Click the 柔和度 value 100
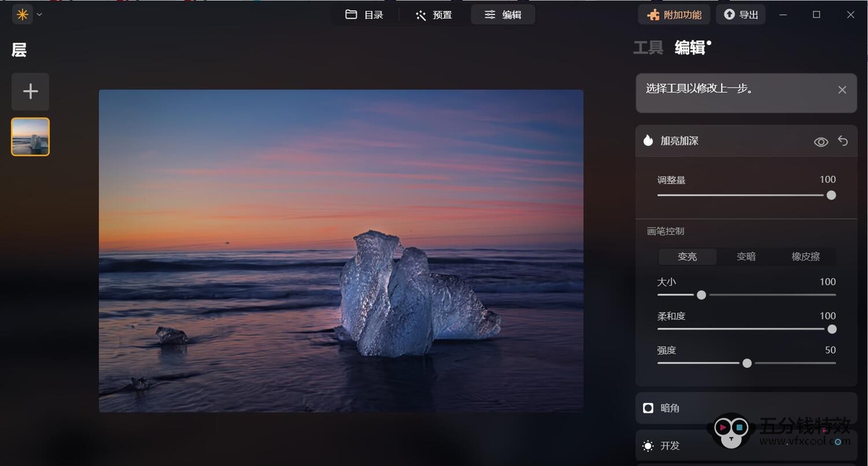 pos(827,315)
